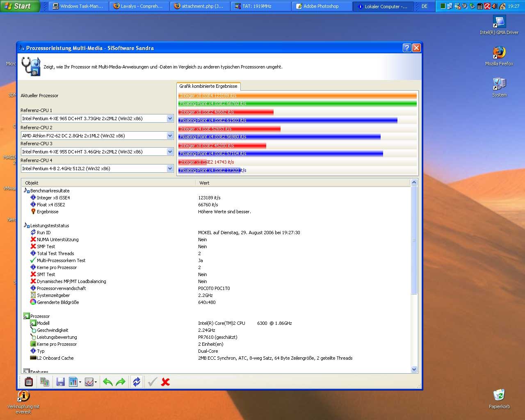Click the calendar grid tray icon
Screen dimensions: 525x420
[480, 6]
